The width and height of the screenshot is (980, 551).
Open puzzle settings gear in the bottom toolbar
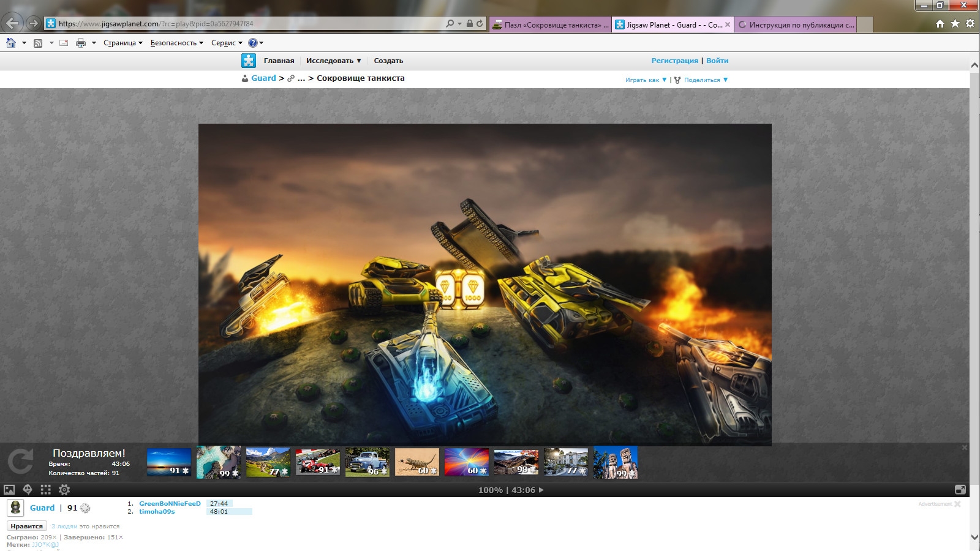64,490
